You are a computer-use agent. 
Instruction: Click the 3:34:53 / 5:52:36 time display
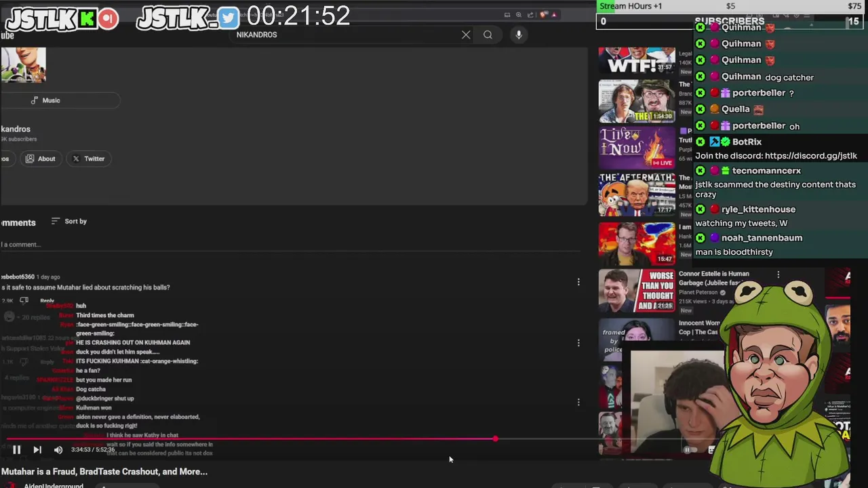click(x=93, y=449)
